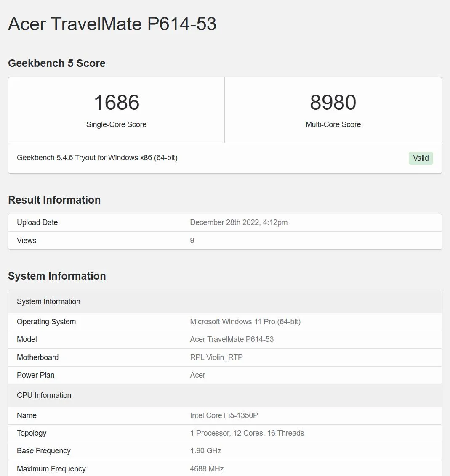Click the System Information table header row
This screenshot has width=450, height=476.
(x=225, y=301)
